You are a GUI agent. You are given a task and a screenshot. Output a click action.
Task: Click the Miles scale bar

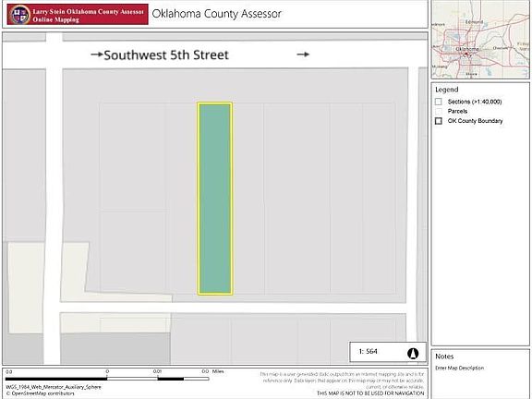pos(107,379)
